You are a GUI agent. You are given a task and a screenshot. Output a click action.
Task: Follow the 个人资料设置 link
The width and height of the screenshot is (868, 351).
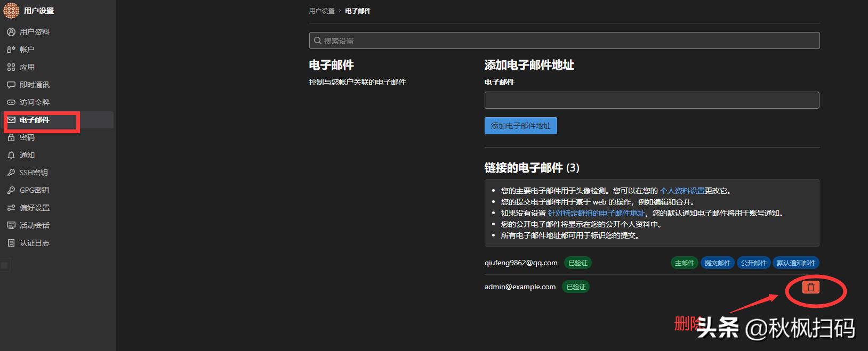click(x=682, y=191)
